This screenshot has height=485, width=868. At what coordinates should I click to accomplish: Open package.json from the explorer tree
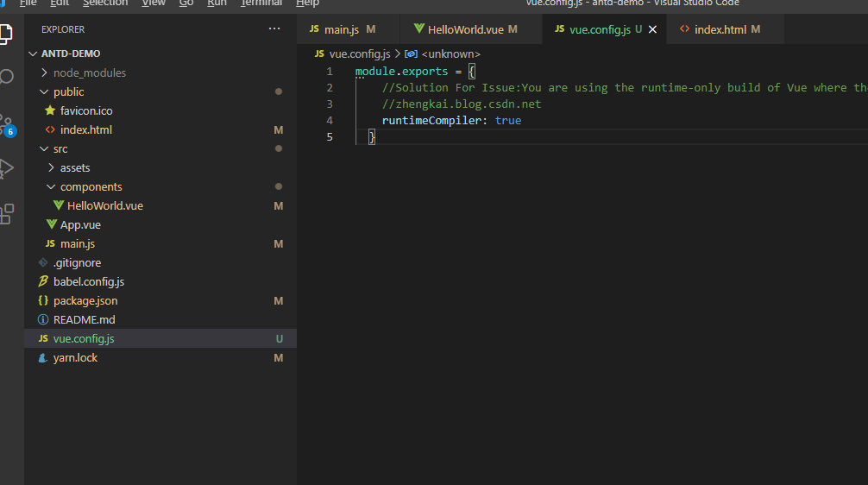coord(85,300)
